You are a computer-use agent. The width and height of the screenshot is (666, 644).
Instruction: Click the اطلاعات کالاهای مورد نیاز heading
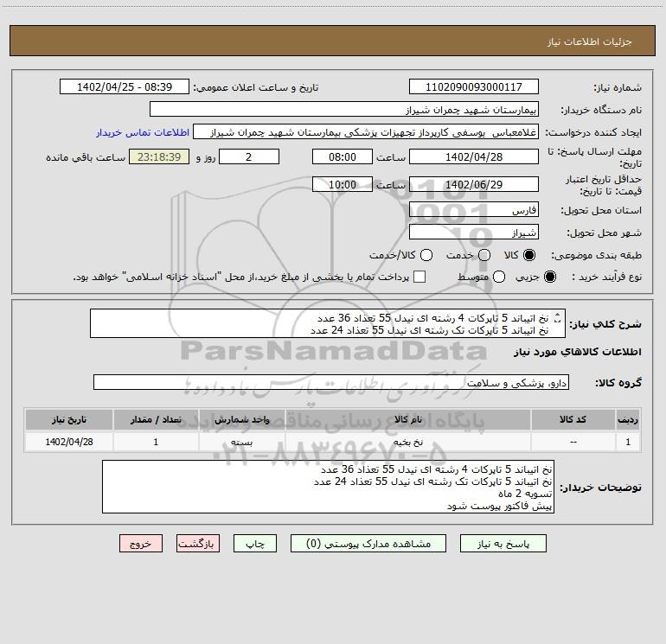[578, 352]
